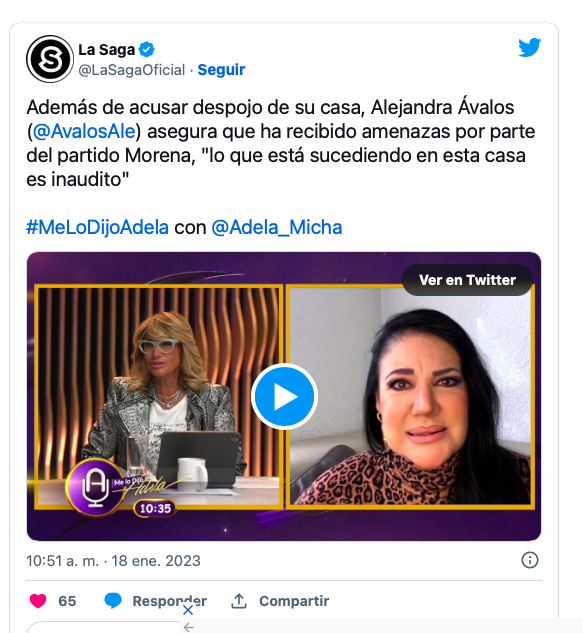583x633 pixels.
Task: Open the @LaSagaOficial handle
Action: 132,70
